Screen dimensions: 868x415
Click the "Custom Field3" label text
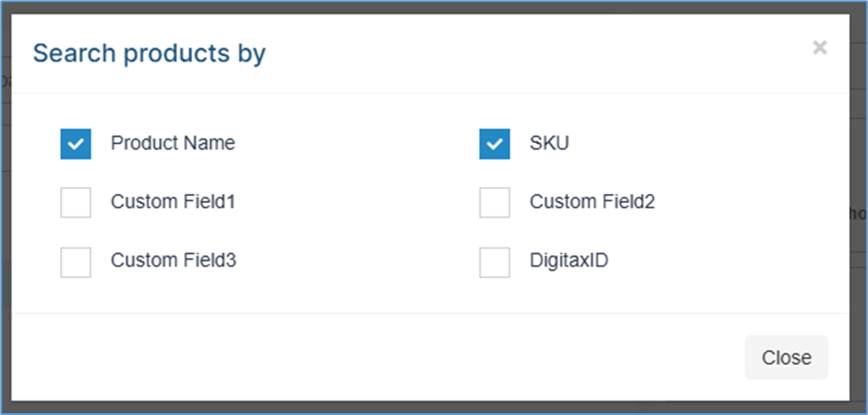coord(173,260)
